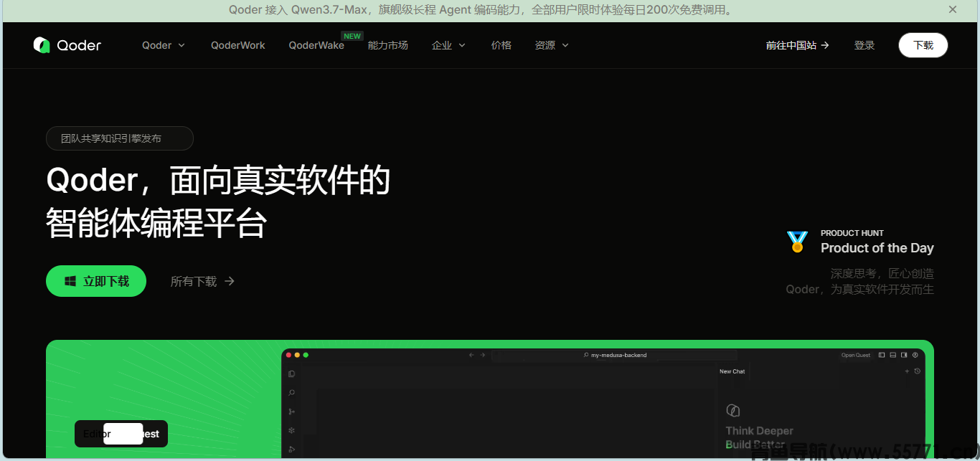Click the Qwen3.7-Max announcement banner text

(x=482, y=10)
